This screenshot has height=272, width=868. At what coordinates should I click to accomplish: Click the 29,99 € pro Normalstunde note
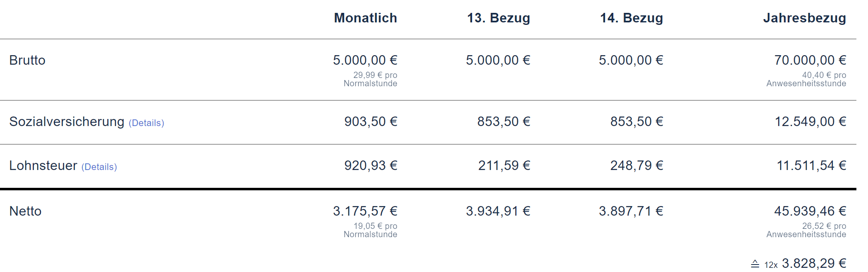point(371,79)
